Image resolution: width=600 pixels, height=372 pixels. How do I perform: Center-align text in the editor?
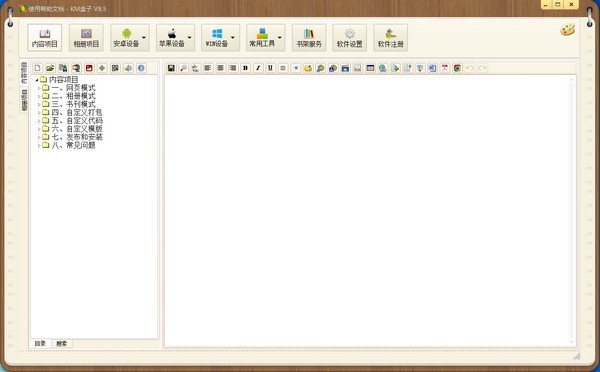[x=220, y=68]
